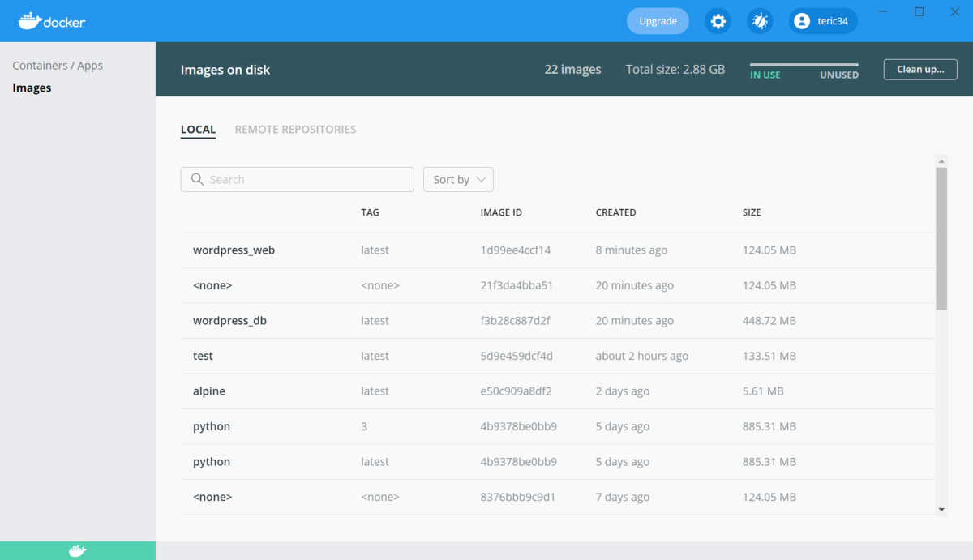Select the alpine image row
This screenshot has width=973, height=560.
tap(557, 391)
